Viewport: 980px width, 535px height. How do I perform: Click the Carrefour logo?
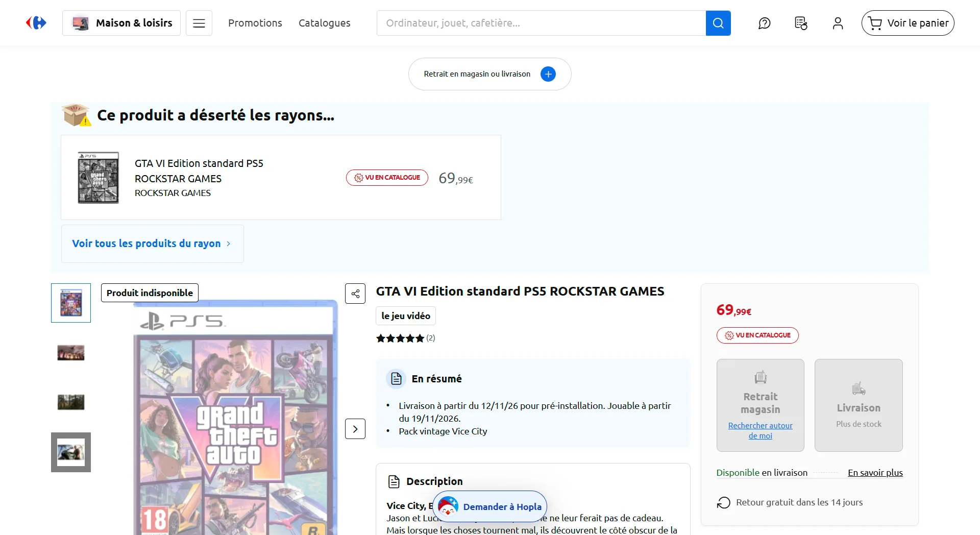(36, 23)
